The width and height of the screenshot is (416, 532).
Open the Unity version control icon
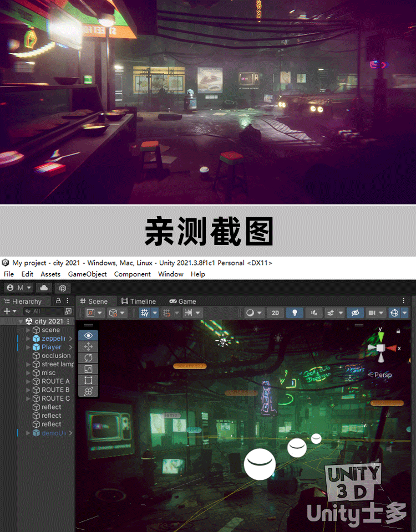click(x=63, y=288)
